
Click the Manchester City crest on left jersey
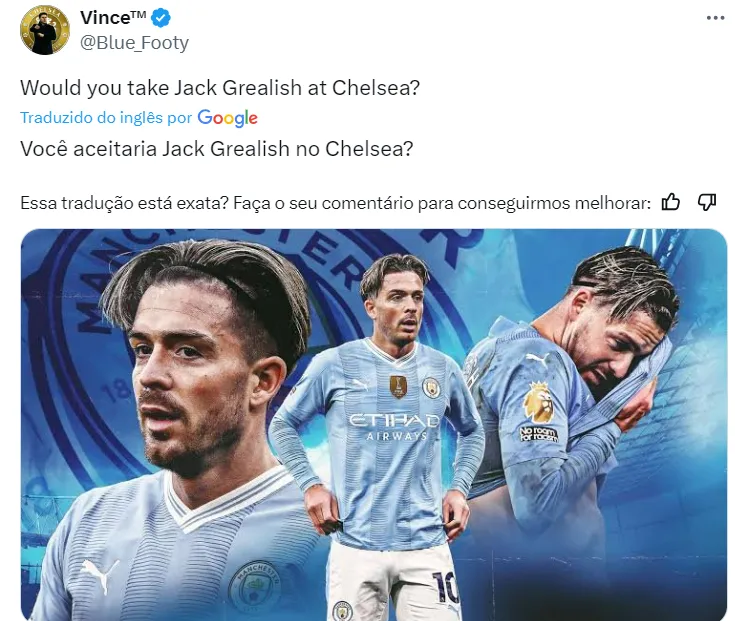(x=256, y=584)
